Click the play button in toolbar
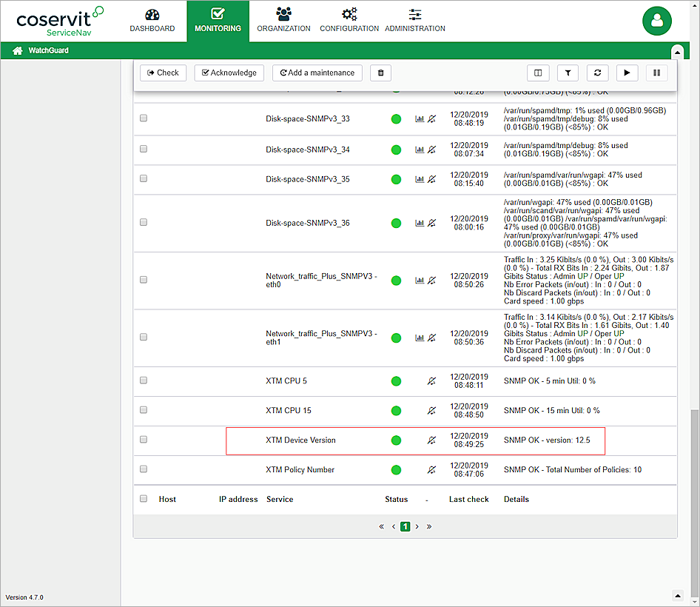700x607 pixels. point(627,73)
